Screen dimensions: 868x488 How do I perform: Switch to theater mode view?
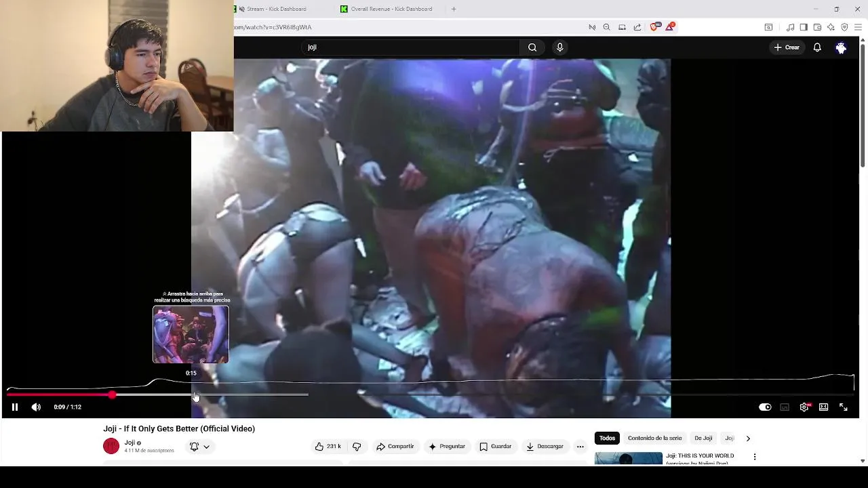(x=823, y=407)
